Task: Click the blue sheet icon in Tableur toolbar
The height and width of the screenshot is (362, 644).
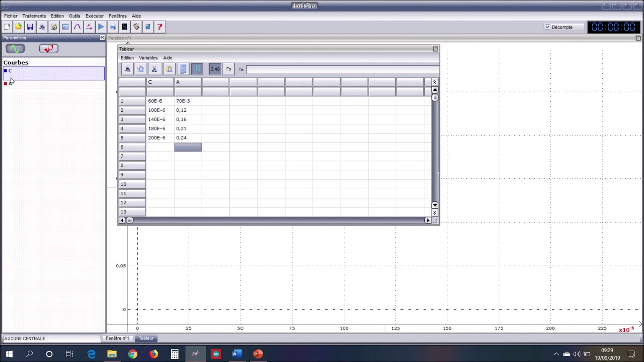Action: tap(183, 69)
